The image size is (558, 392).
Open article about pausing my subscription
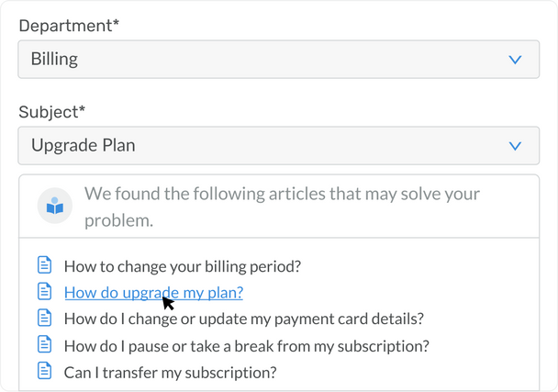246,346
